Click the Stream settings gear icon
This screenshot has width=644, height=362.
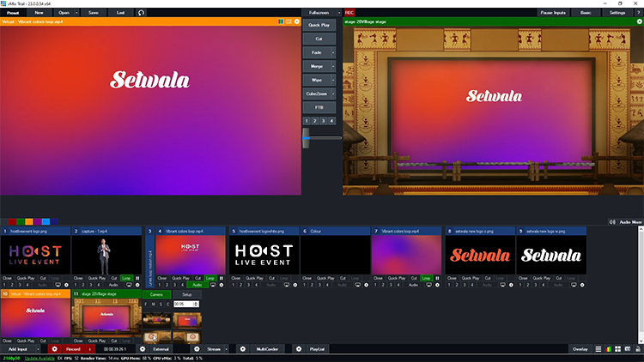(x=197, y=349)
